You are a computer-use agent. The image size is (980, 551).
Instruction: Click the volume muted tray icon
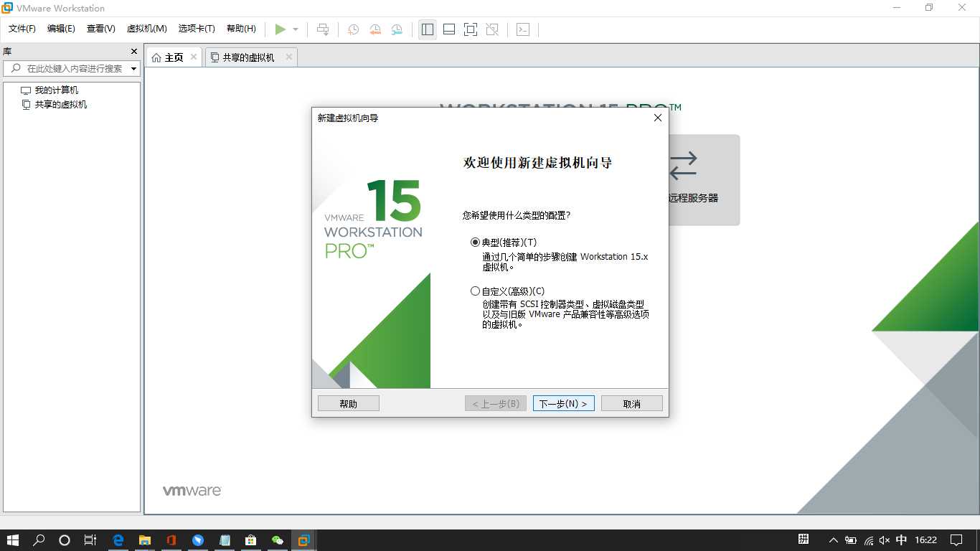pos(885,540)
